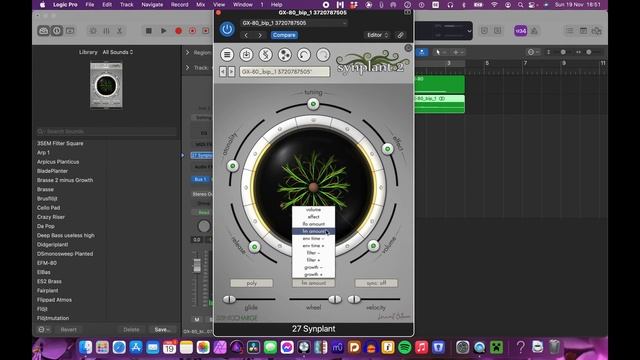The image size is (640, 360).
Task: Click the 'sync: off' selector
Action: coord(376,283)
